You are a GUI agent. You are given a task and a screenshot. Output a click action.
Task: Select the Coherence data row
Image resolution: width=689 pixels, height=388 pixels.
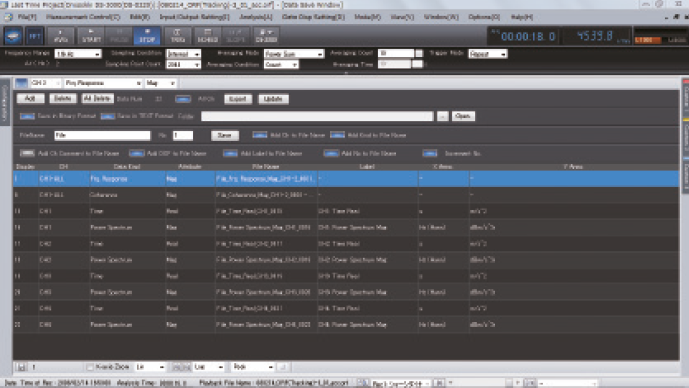pyautogui.click(x=346, y=195)
